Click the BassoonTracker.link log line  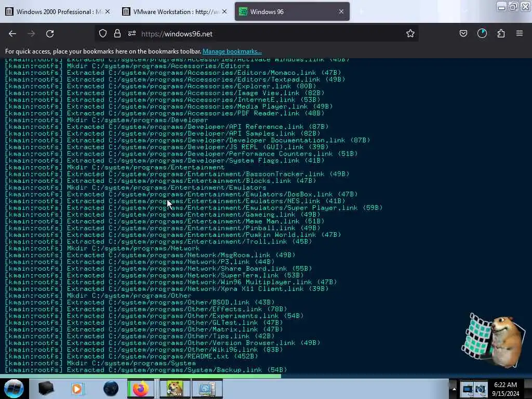(x=177, y=174)
